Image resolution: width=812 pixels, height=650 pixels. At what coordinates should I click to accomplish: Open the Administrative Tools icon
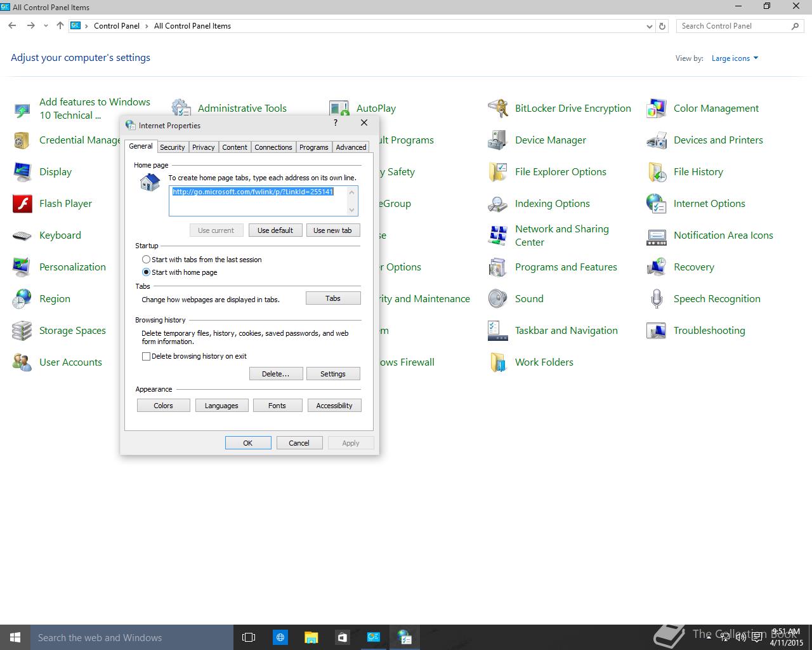click(181, 109)
